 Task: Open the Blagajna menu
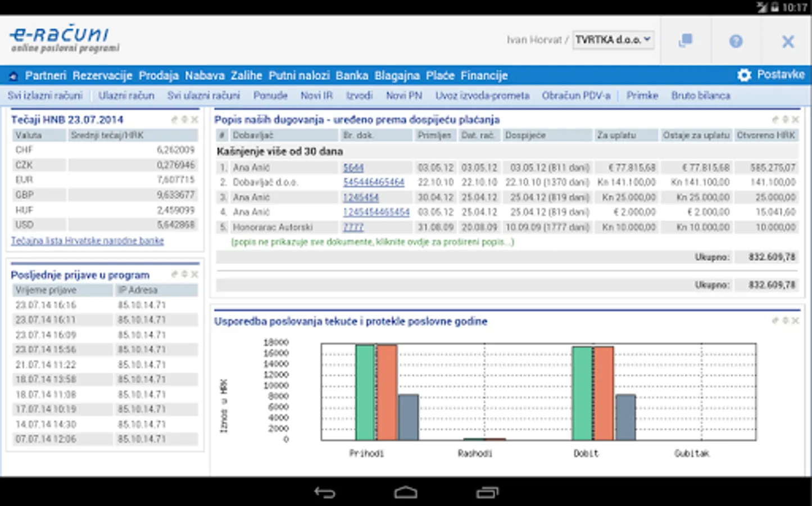tap(397, 75)
